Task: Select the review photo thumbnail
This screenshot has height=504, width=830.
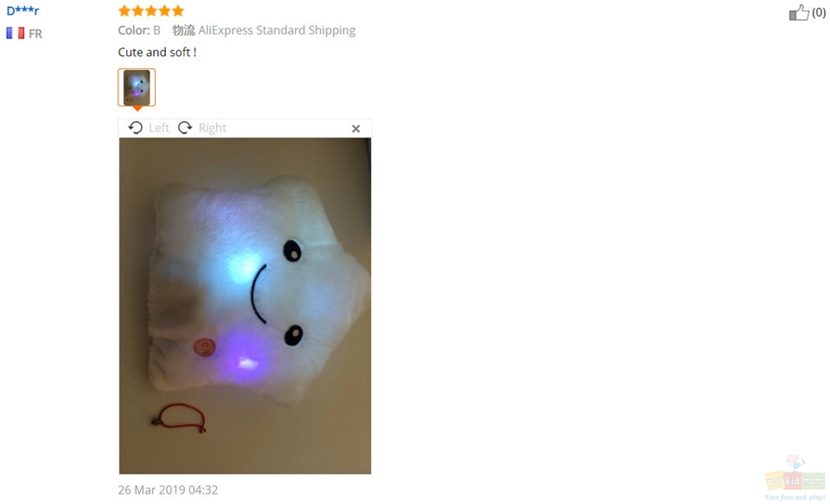Action: click(x=137, y=87)
